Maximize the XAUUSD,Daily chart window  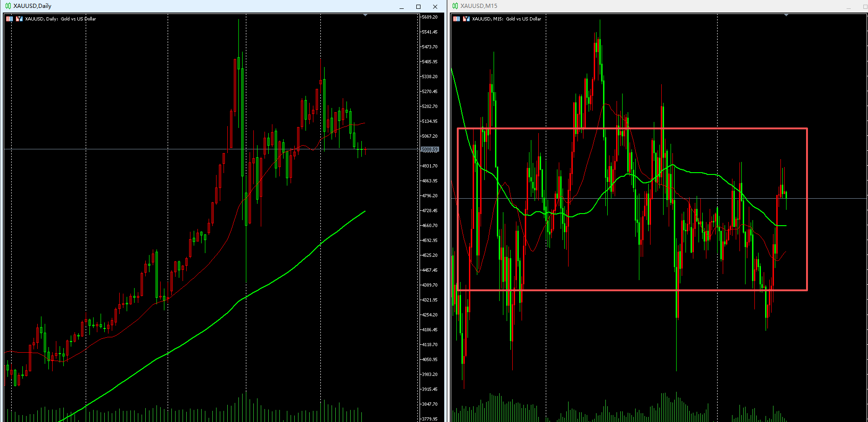point(418,7)
